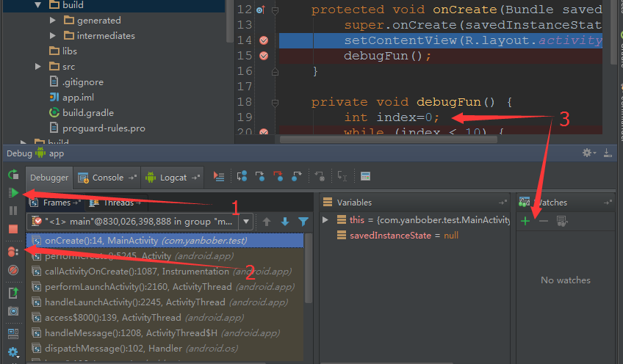Open the thread selector dropdown

246,221
